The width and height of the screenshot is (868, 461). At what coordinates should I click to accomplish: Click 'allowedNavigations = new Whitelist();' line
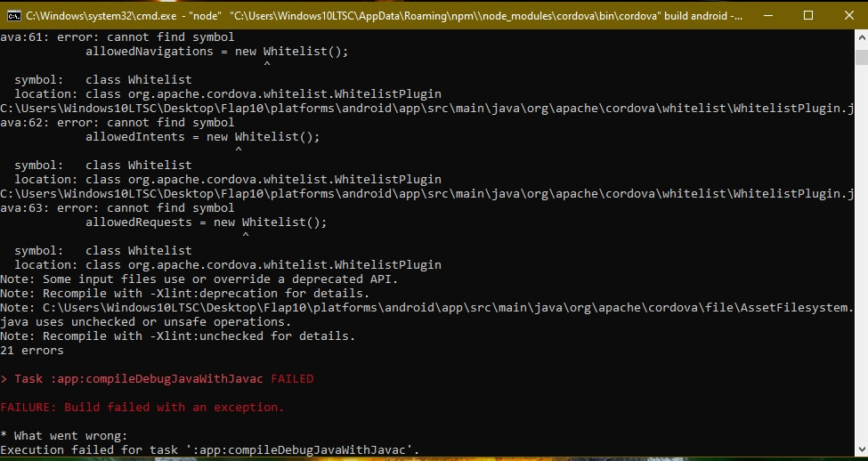[x=217, y=52]
